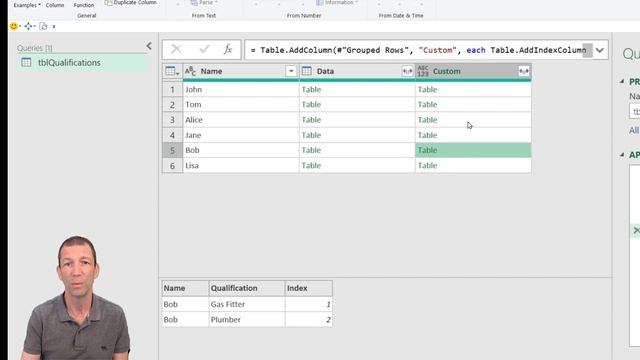The image size is (640, 360).
Task: Collapse the Applied Steps section triangle
Action: (622, 155)
